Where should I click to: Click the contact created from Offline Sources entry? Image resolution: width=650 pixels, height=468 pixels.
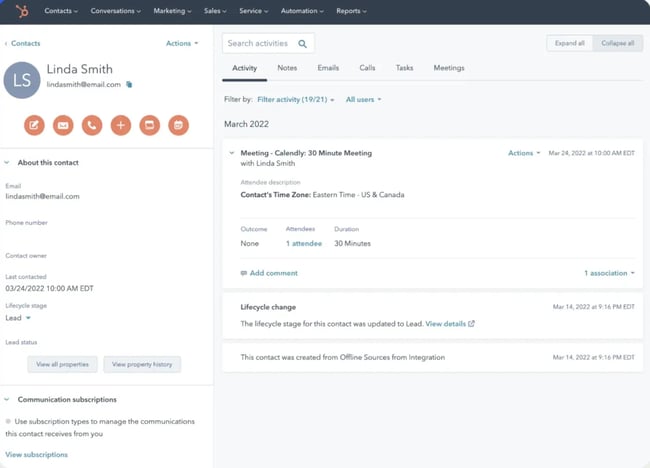tap(433, 357)
